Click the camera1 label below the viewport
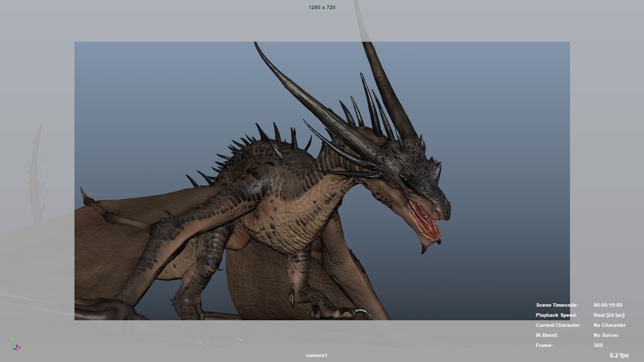The width and height of the screenshot is (644, 362). (x=317, y=355)
